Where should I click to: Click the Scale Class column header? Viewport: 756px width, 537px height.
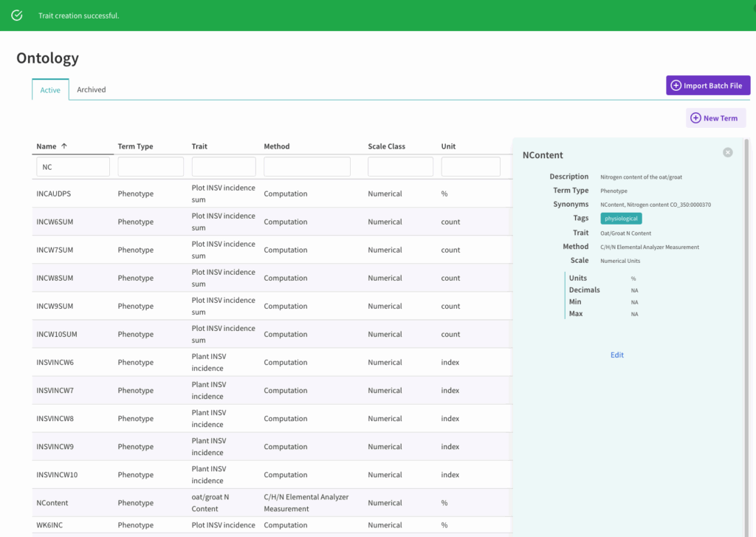(386, 146)
